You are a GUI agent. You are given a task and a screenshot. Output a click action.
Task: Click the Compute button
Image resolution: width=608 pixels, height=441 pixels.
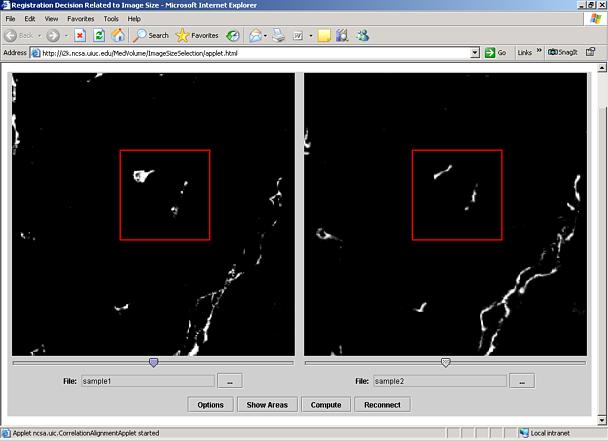(x=325, y=405)
